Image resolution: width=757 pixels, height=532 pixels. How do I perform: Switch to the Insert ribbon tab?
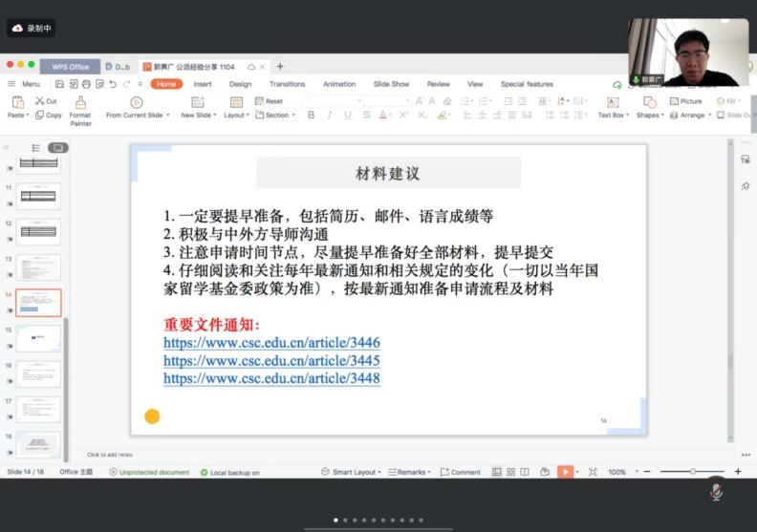(x=203, y=84)
